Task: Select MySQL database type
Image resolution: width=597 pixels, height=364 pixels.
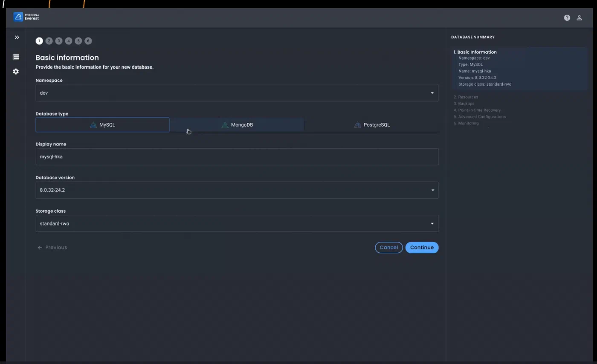Action: (x=102, y=125)
